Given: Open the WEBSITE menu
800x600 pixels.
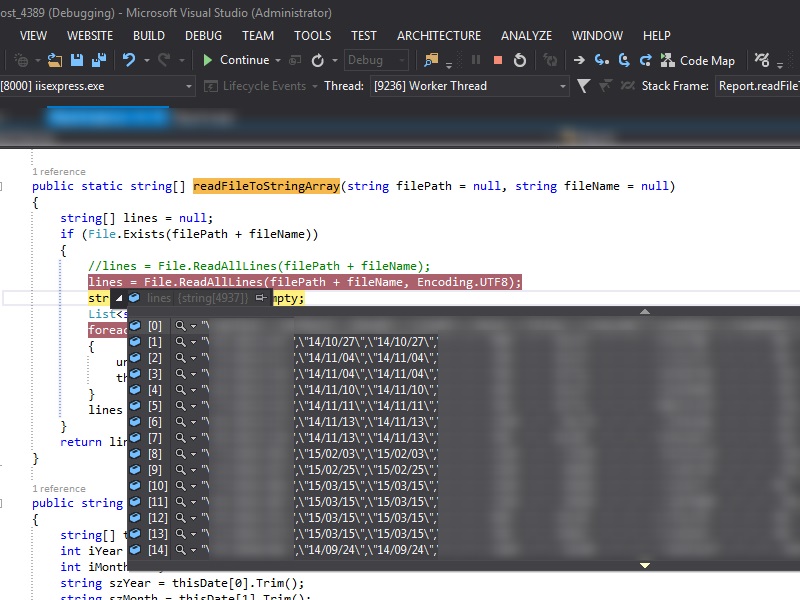Looking at the screenshot, I should point(90,36).
